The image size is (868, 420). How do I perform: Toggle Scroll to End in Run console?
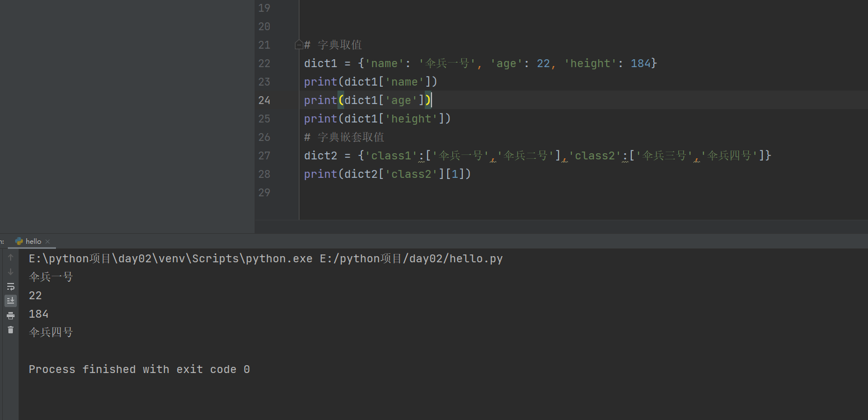(10, 301)
